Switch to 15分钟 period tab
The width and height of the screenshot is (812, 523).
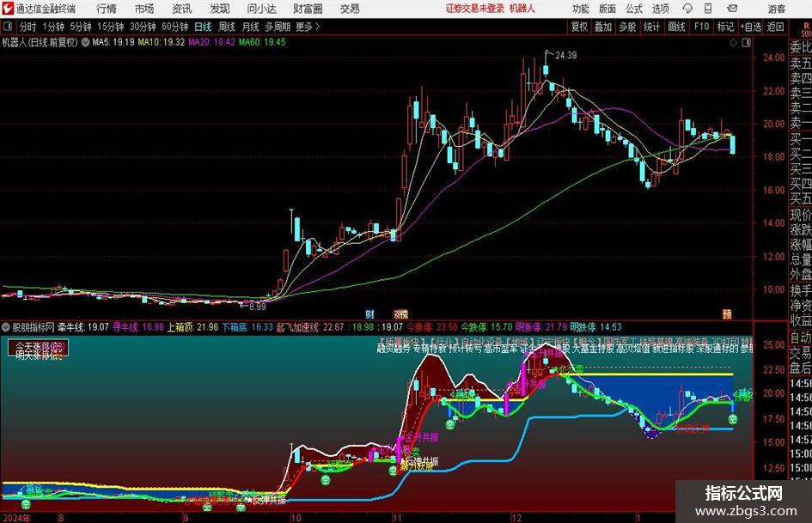tap(110, 27)
